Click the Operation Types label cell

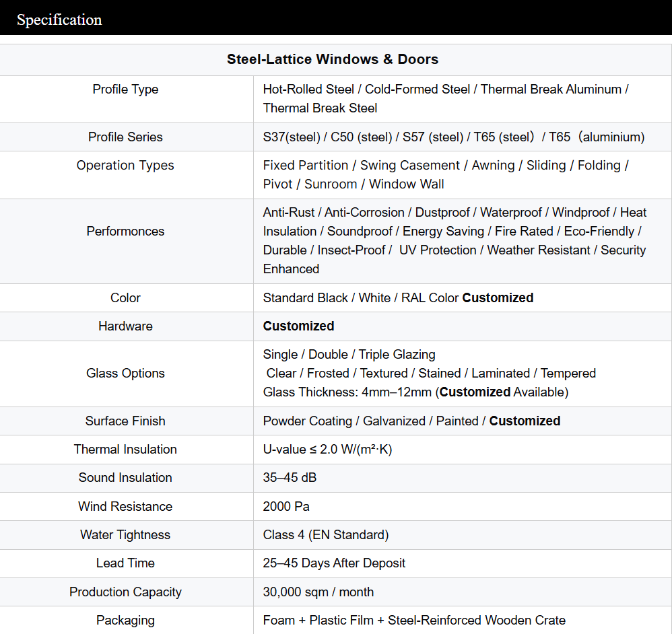125,166
